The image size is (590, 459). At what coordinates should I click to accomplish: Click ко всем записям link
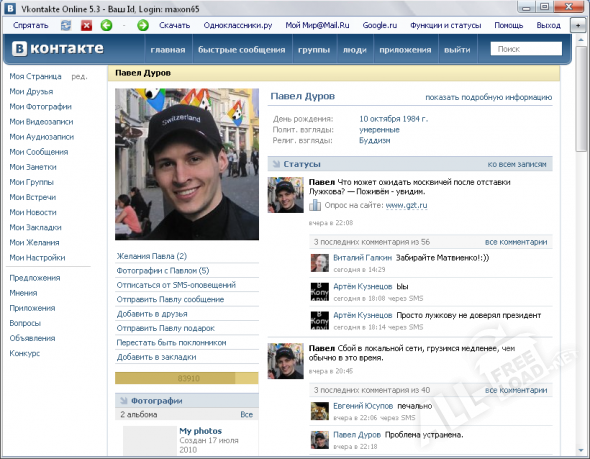(517, 164)
